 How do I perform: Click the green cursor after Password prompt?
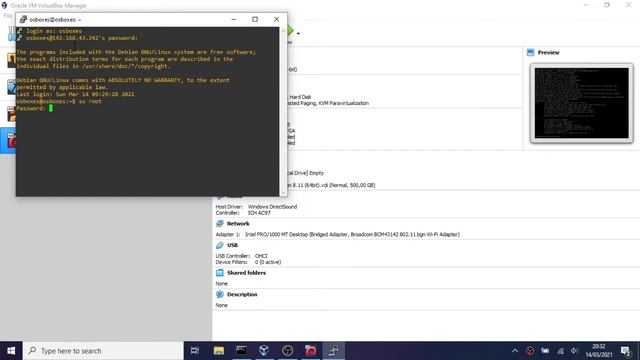pos(51,108)
